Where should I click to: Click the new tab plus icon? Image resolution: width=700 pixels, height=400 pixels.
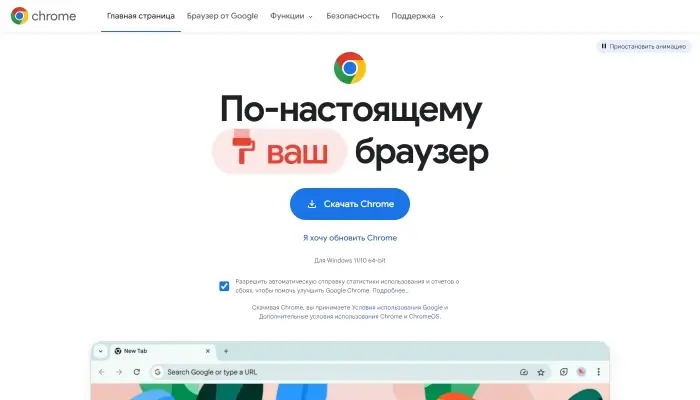226,351
